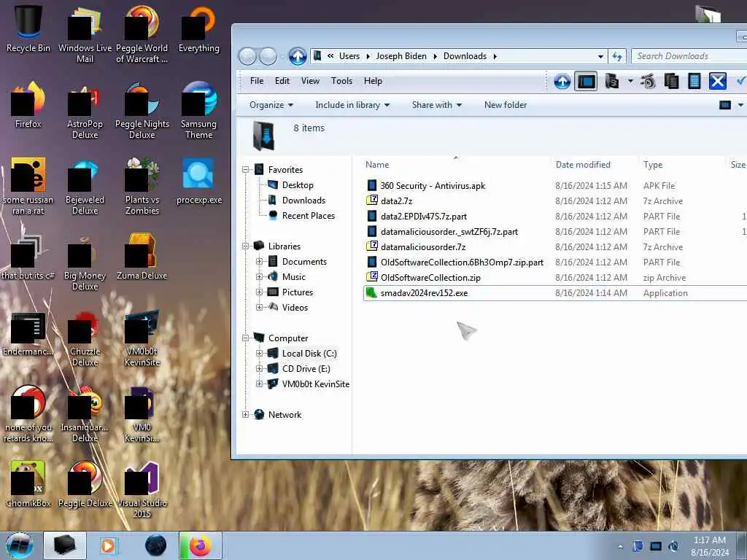Select the file 360 Security - Antivirus.apk
Screen dimensions: 747x560
click(x=433, y=186)
